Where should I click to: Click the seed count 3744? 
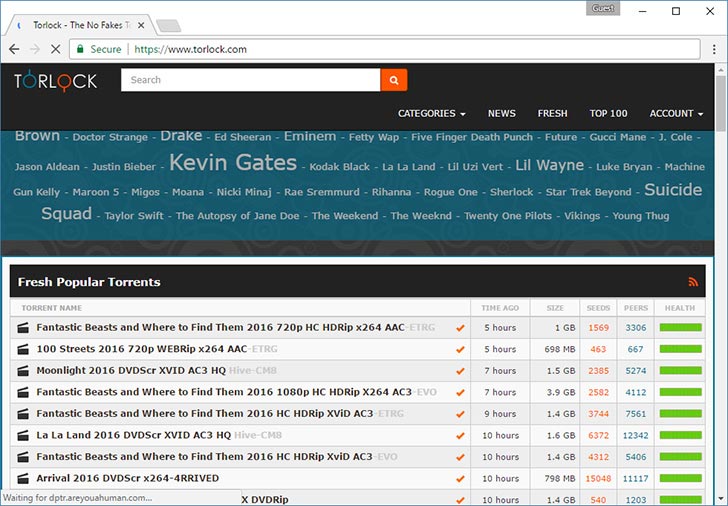pyautogui.click(x=598, y=414)
